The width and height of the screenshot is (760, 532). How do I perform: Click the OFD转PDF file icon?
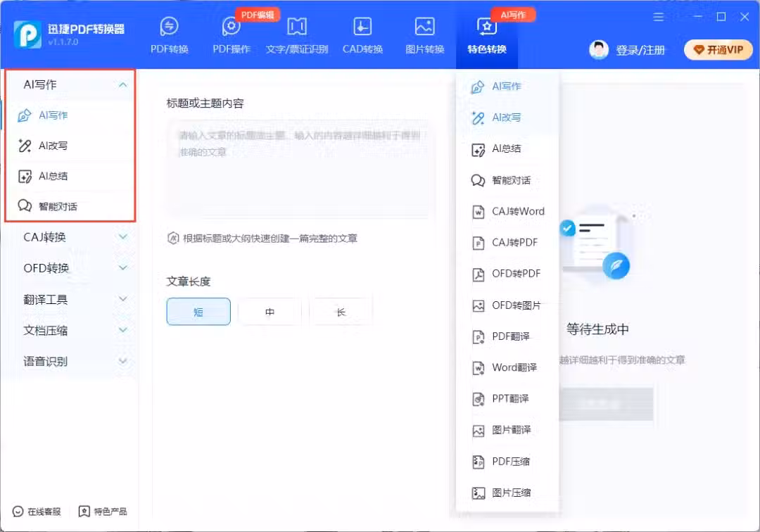tap(479, 274)
